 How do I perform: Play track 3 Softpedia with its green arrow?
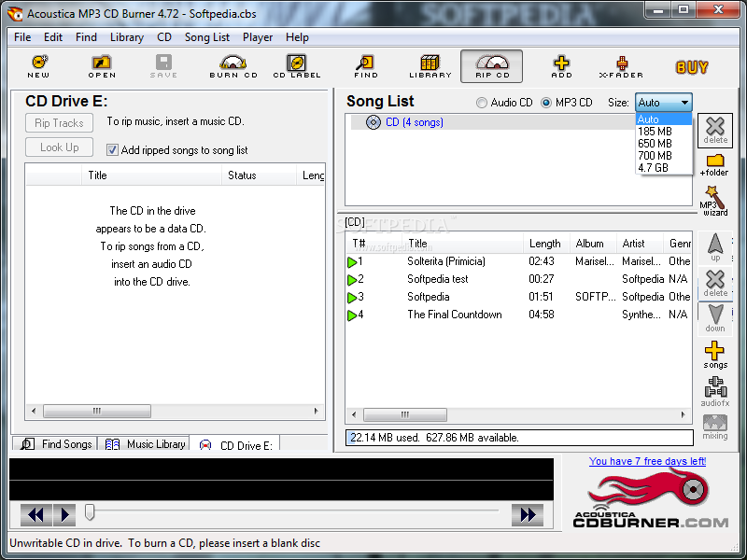tap(352, 298)
